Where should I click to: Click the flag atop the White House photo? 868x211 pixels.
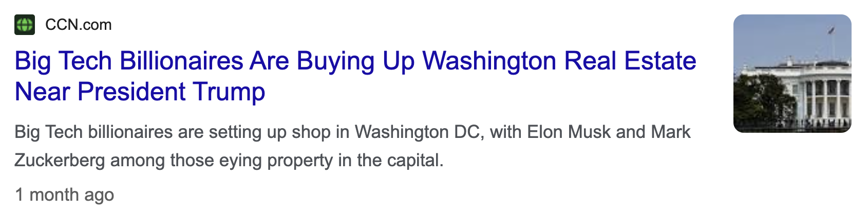(832, 30)
